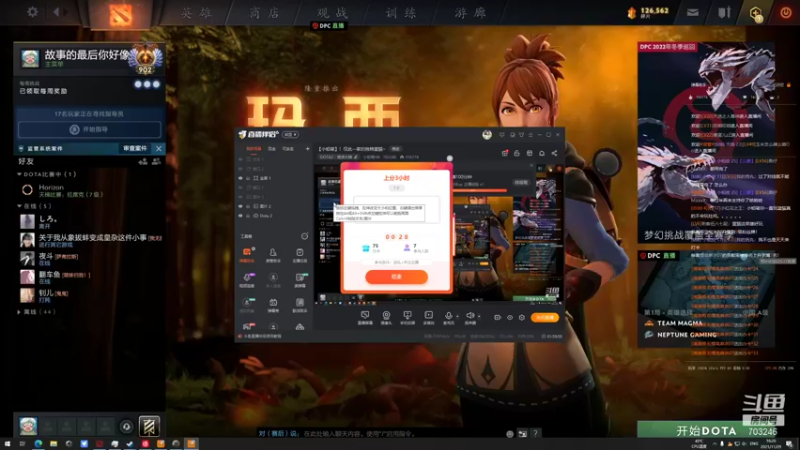
Task: Open the 训练 learn tab
Action: [x=401, y=13]
